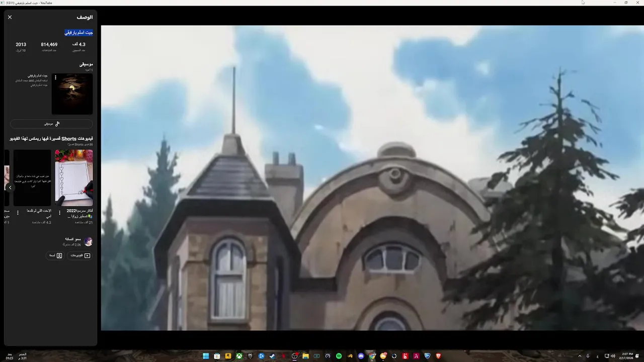Screen dimensions: 644x362
Task: Open channel name سمو انسانه
Action: (x=73, y=239)
